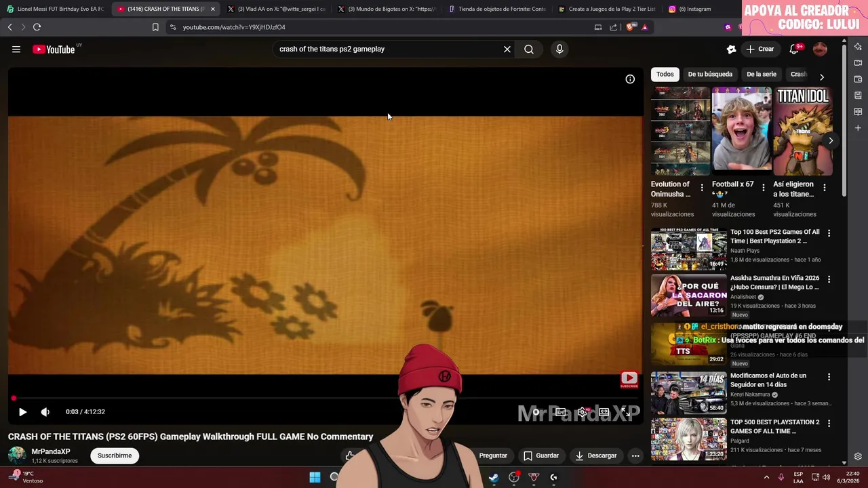868x488 pixels.
Task: Open the Top 100 Best PS2 Games video title
Action: pyautogui.click(x=775, y=237)
